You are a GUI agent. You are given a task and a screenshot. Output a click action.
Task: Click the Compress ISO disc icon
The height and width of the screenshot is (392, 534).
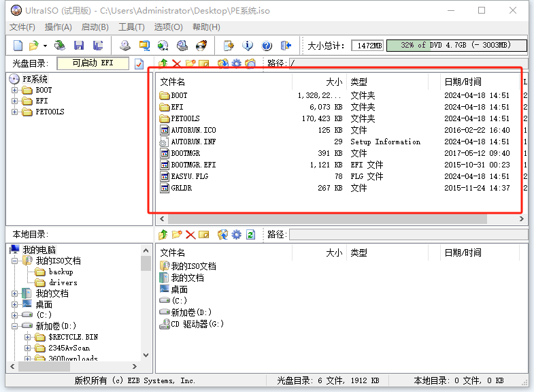pyautogui.click(x=163, y=46)
